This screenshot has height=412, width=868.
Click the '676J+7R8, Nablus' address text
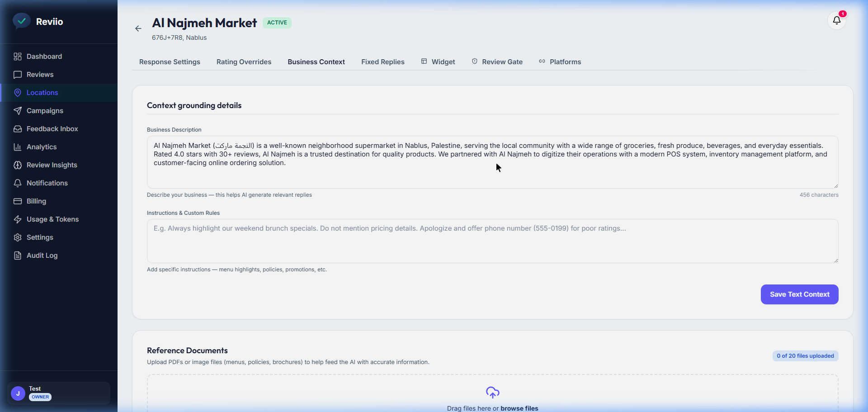(179, 38)
